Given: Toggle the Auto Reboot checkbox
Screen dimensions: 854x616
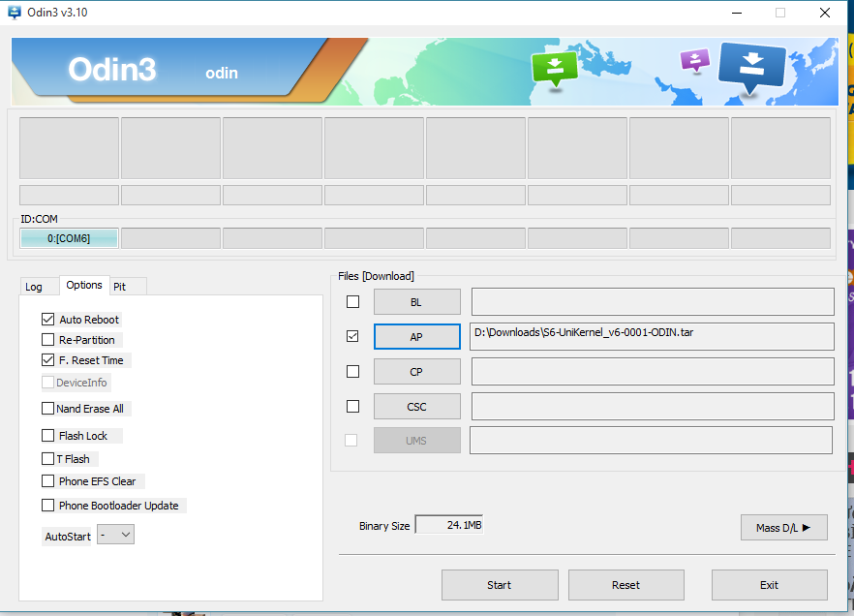Looking at the screenshot, I should pos(48,319).
